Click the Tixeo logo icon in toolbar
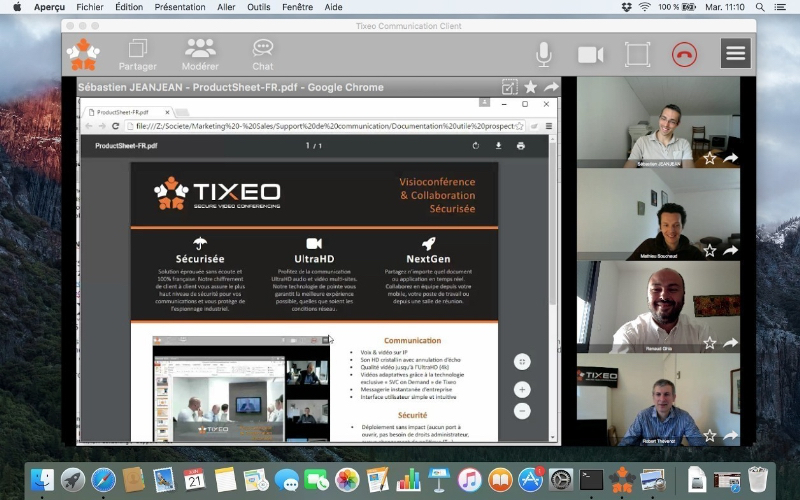The image size is (800, 500). tap(83, 54)
